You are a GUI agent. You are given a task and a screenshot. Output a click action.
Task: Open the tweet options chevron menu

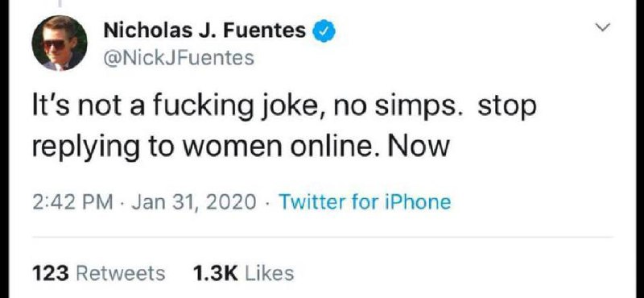(x=602, y=28)
